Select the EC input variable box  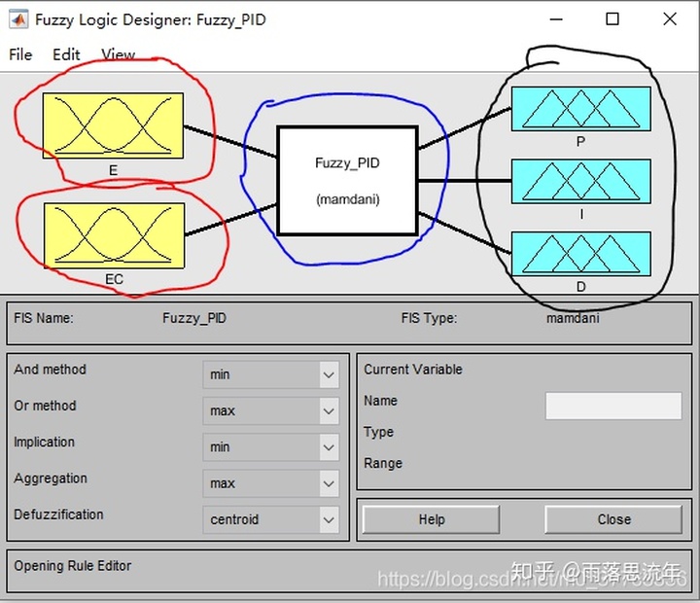click(x=115, y=235)
